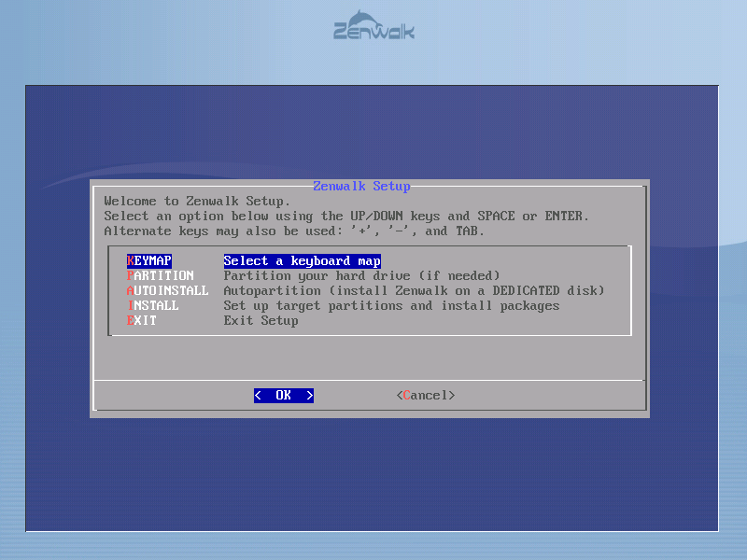Screen dimensions: 747x560
Task: Click the 'Welcome to Zenwalk Setup.' line
Action: 197,201
